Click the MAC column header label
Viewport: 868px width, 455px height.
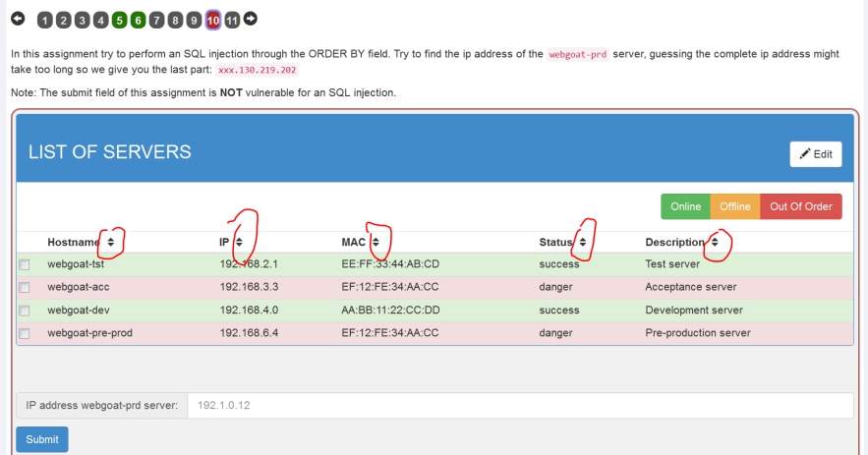tap(353, 242)
